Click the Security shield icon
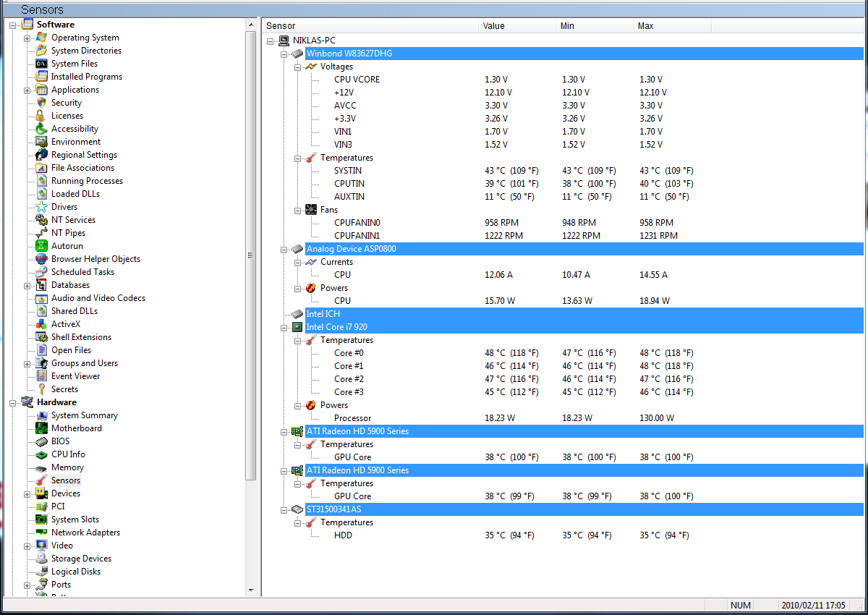868x615 pixels. coord(42,103)
